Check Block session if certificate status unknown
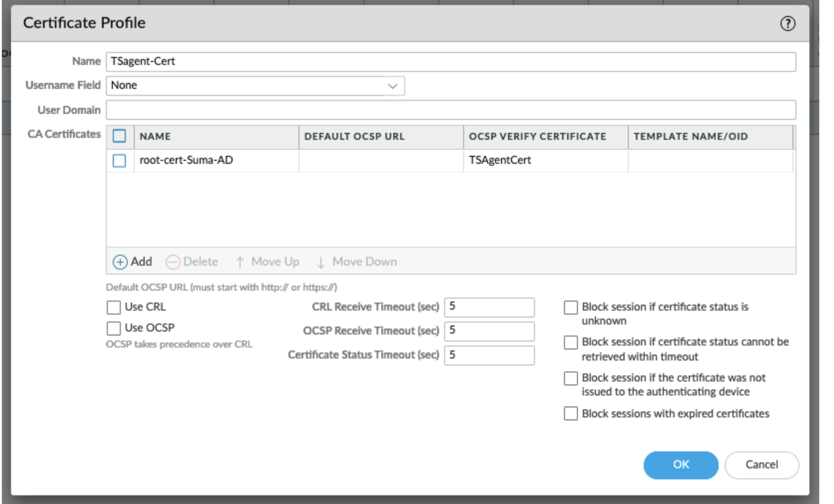Image resolution: width=834 pixels, height=504 pixels. point(570,307)
